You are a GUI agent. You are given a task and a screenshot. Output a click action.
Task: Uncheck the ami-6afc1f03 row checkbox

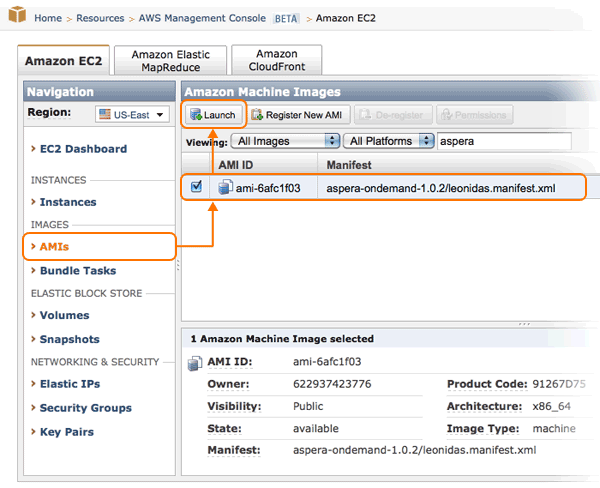196,186
